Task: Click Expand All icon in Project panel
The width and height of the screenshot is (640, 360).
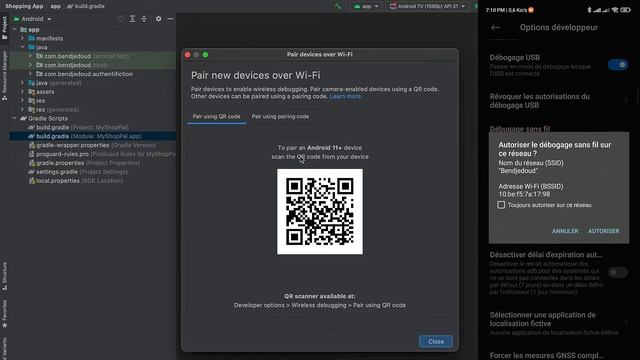Action: 133,19
